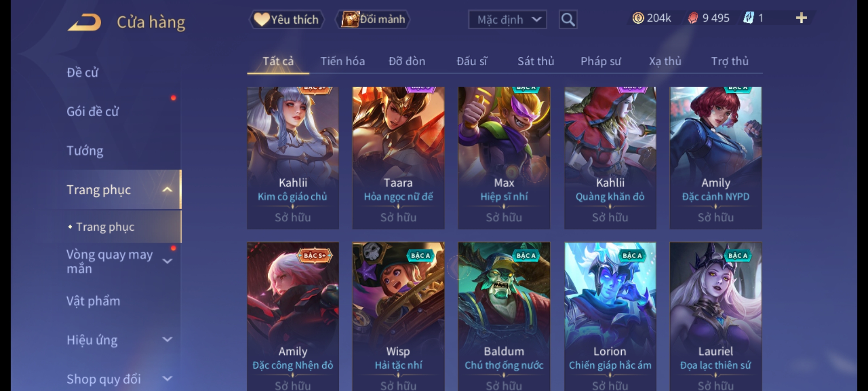Open the Mặc định sort dropdown
The height and width of the screenshot is (391, 868).
[507, 20]
